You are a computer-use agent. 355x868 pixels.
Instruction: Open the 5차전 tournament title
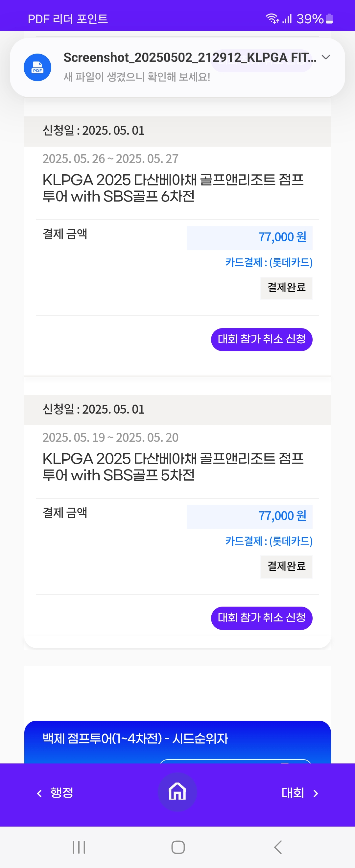[x=173, y=467]
